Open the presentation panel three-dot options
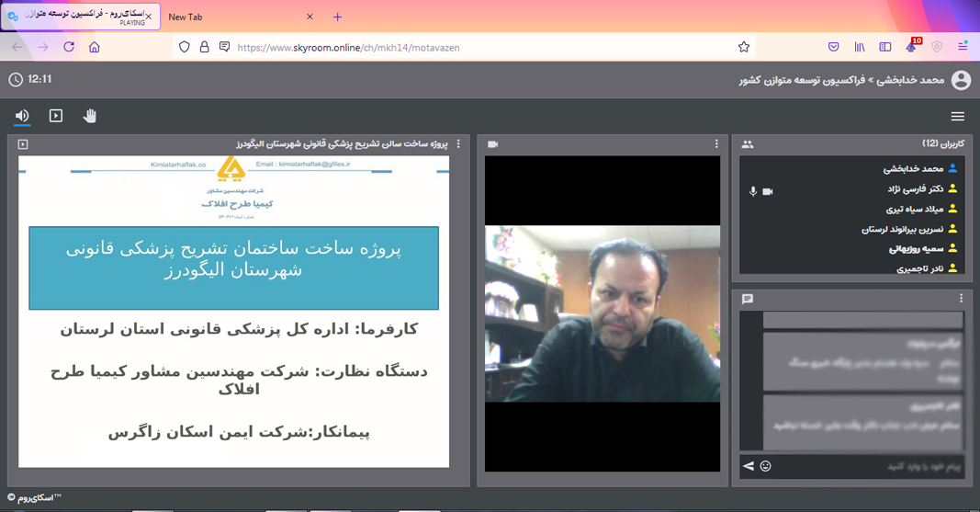The image size is (980, 512). tap(458, 144)
